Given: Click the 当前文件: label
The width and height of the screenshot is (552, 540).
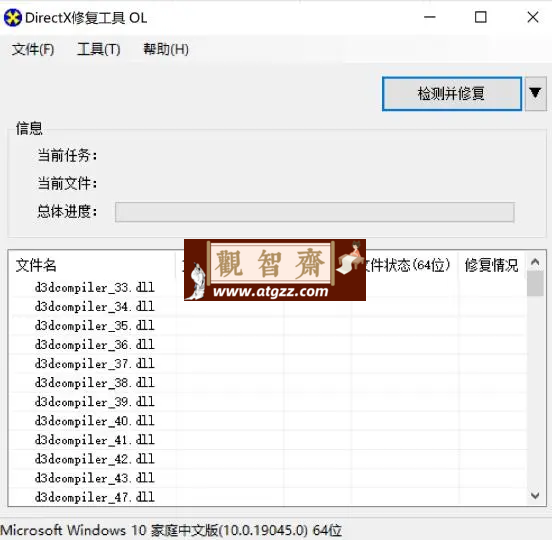Looking at the screenshot, I should [67, 183].
